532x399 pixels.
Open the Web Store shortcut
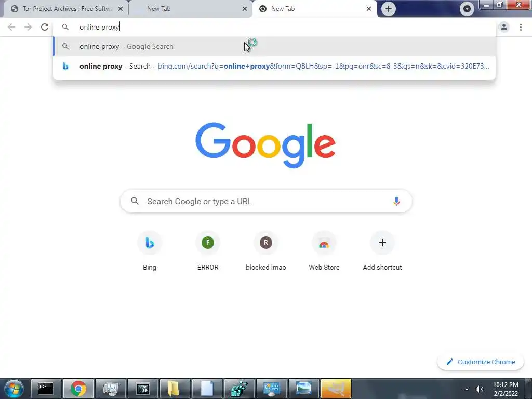coord(324,251)
